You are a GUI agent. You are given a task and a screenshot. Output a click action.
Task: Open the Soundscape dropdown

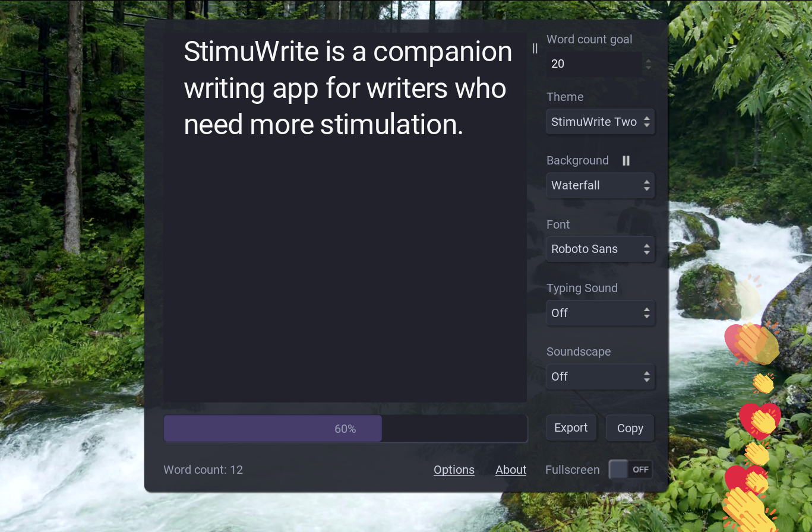[601, 376]
